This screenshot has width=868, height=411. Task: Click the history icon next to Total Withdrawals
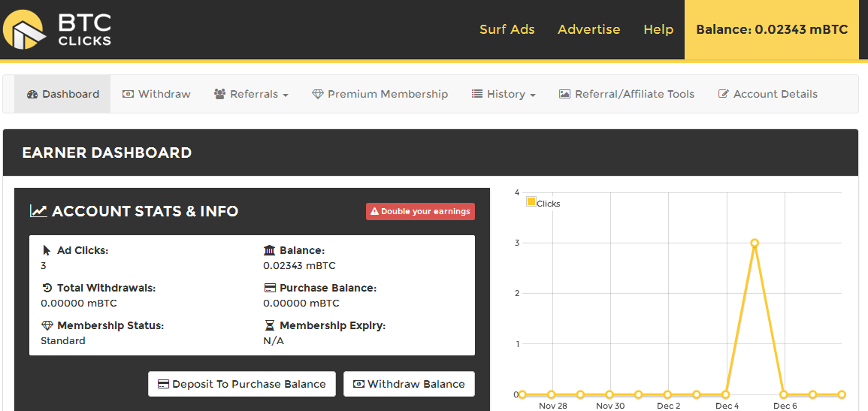click(x=47, y=289)
